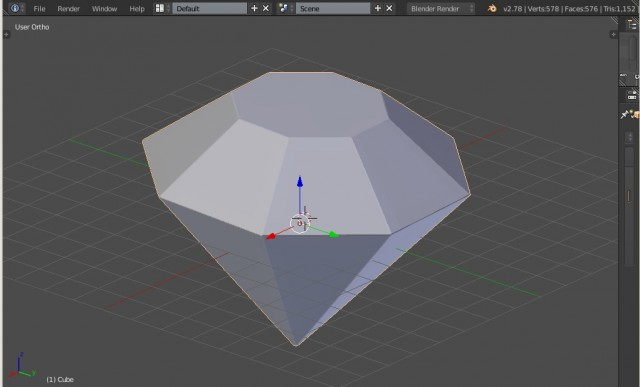640x387 pixels.
Task: Click the Properties editor type icon
Action: (632, 96)
